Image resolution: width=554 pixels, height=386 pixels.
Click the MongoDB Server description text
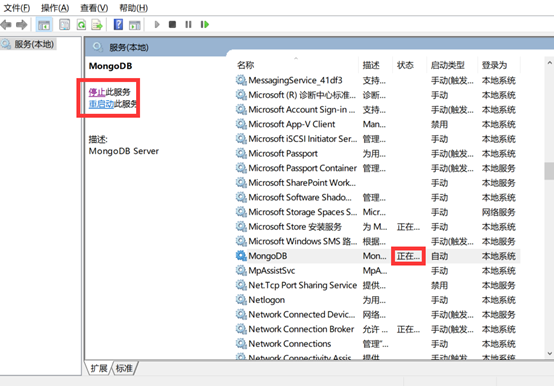pyautogui.click(x=124, y=151)
